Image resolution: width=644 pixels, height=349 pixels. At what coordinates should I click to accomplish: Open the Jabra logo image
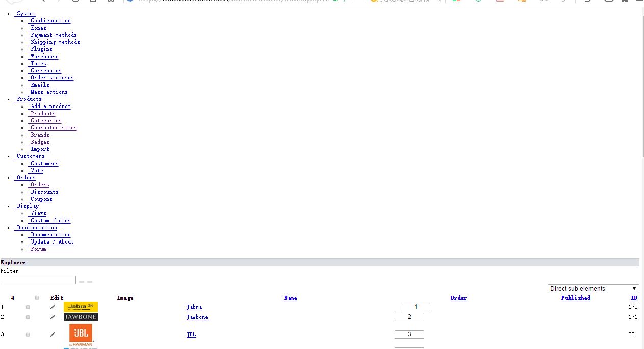pos(81,307)
